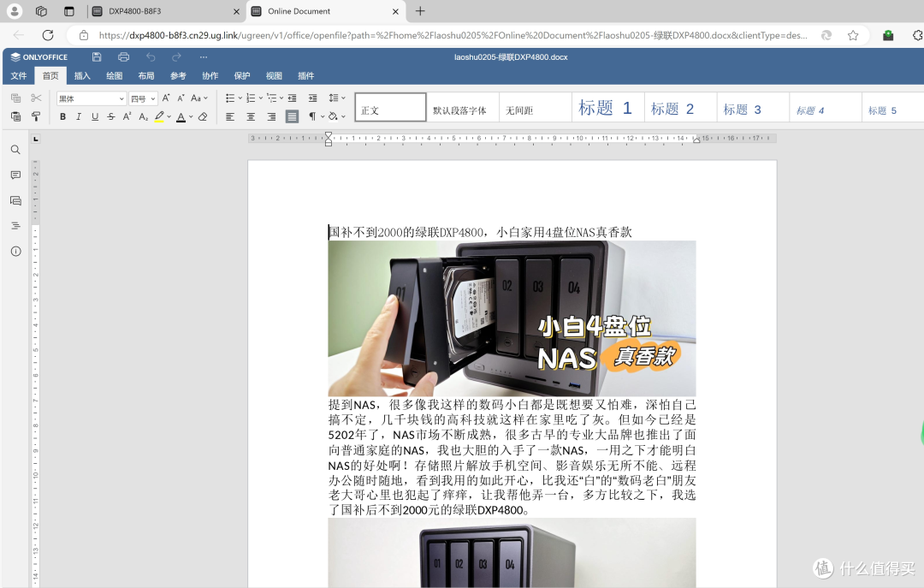Switch to the 布局 tab
924x588 pixels.
[146, 75]
